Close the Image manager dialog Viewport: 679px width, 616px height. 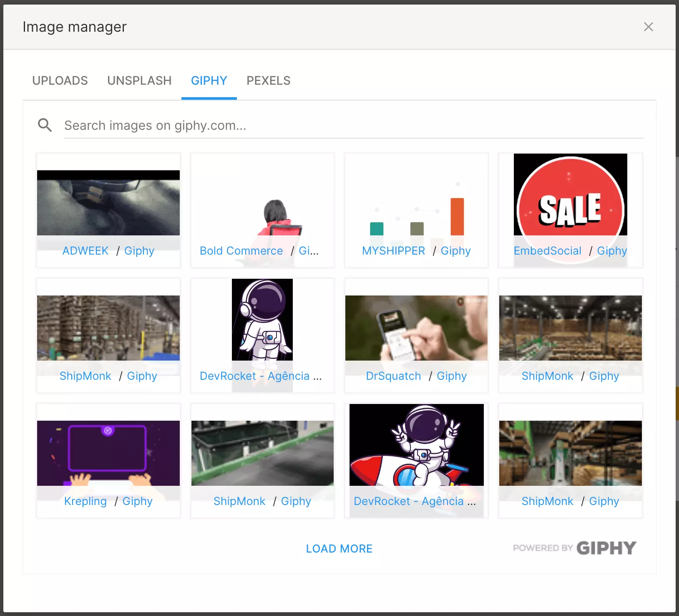pos(648,27)
